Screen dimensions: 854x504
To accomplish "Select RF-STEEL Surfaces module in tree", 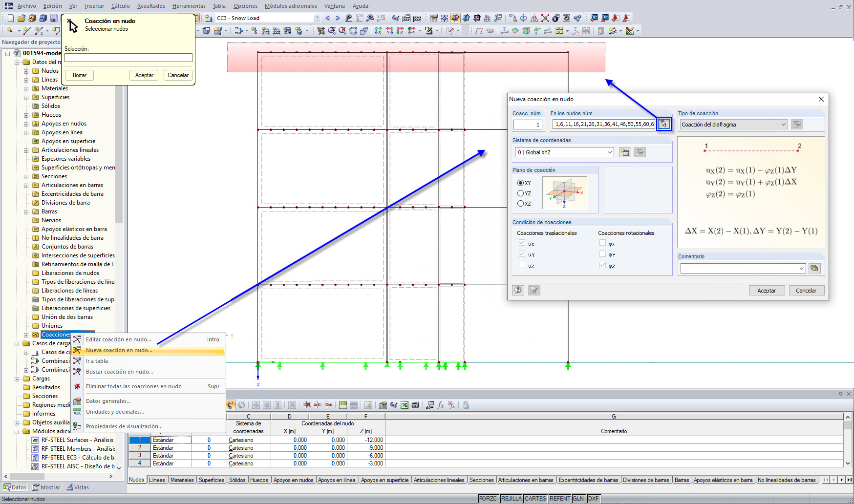I will pyautogui.click(x=77, y=440).
